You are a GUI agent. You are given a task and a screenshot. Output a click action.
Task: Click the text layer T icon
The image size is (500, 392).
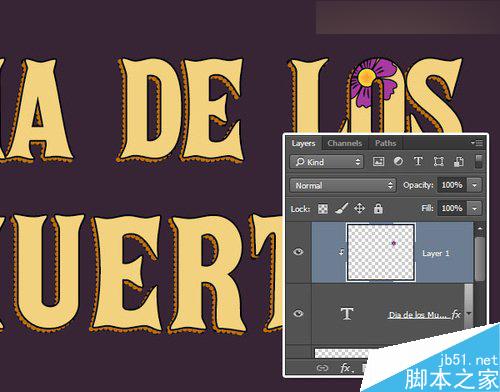coord(347,314)
